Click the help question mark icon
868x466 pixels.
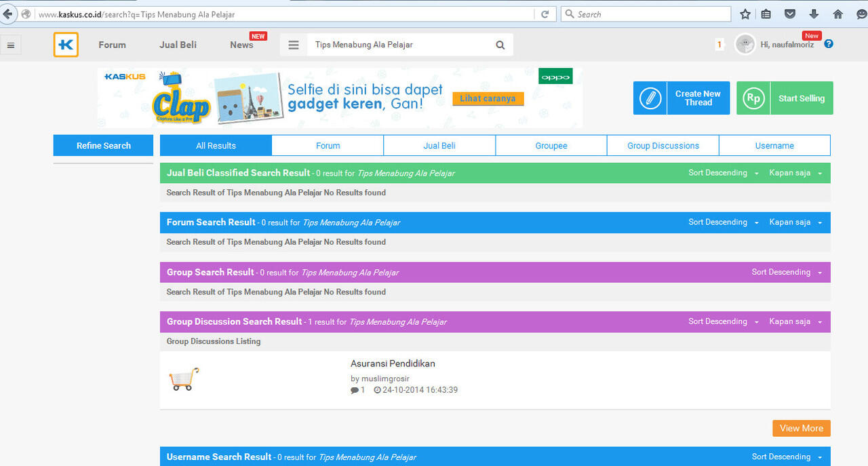pyautogui.click(x=829, y=44)
